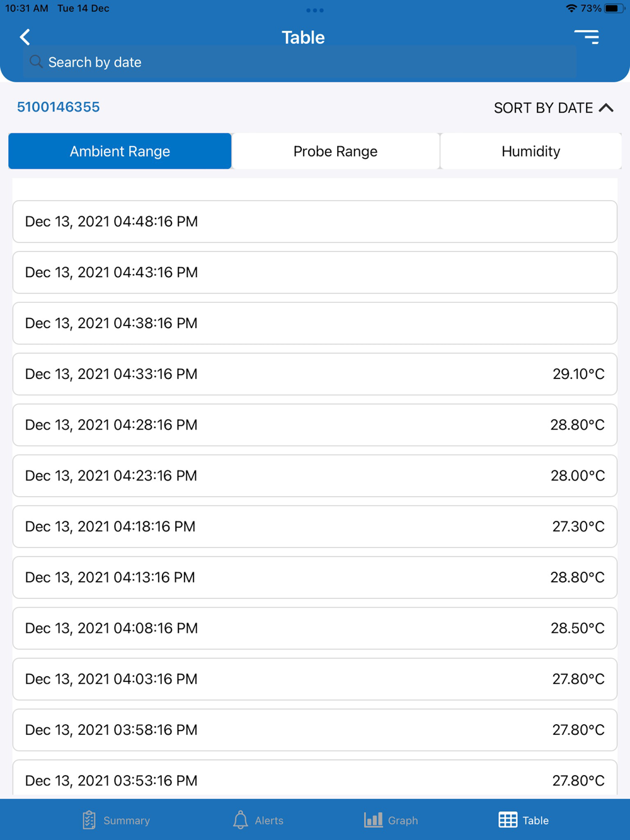The width and height of the screenshot is (630, 840).
Task: Focus the Search by date field
Action: (301, 62)
